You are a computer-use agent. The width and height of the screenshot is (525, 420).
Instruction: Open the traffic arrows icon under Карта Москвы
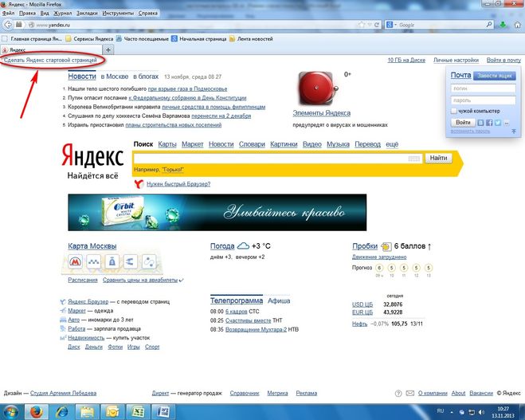(130, 261)
